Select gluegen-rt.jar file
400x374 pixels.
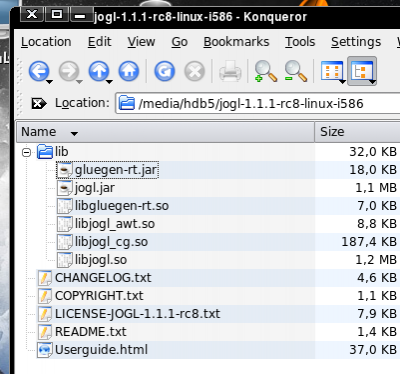point(116,170)
